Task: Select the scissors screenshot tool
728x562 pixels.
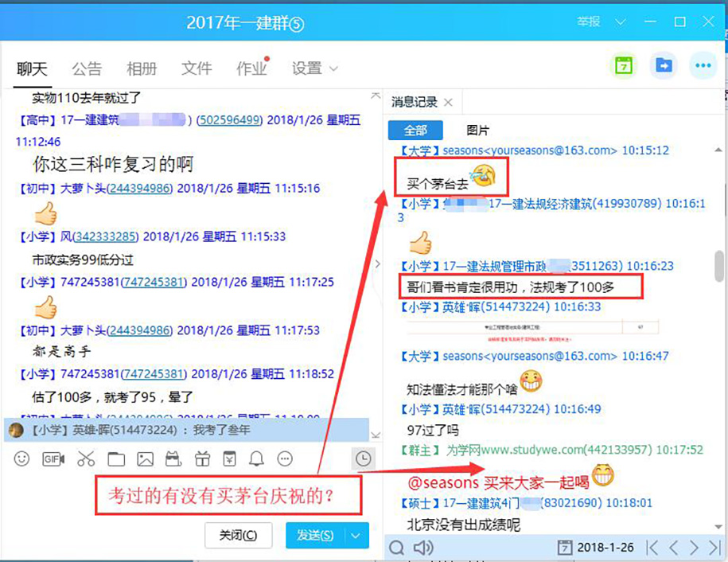Action: click(86, 459)
